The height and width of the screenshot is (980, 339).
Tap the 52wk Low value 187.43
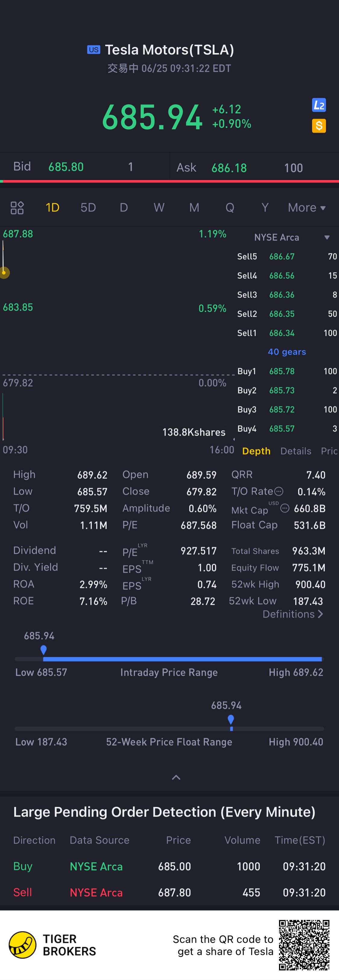pos(308,601)
